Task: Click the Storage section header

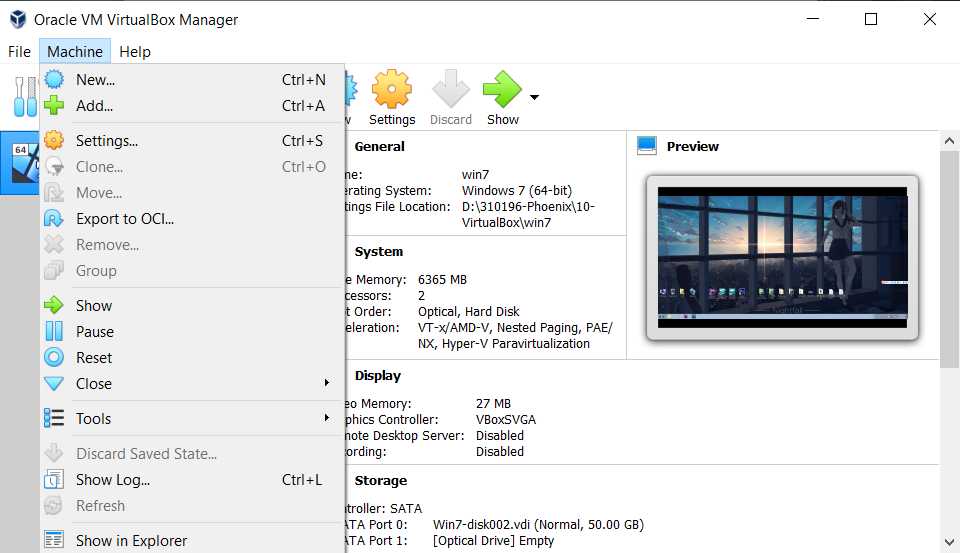Action: coord(380,481)
